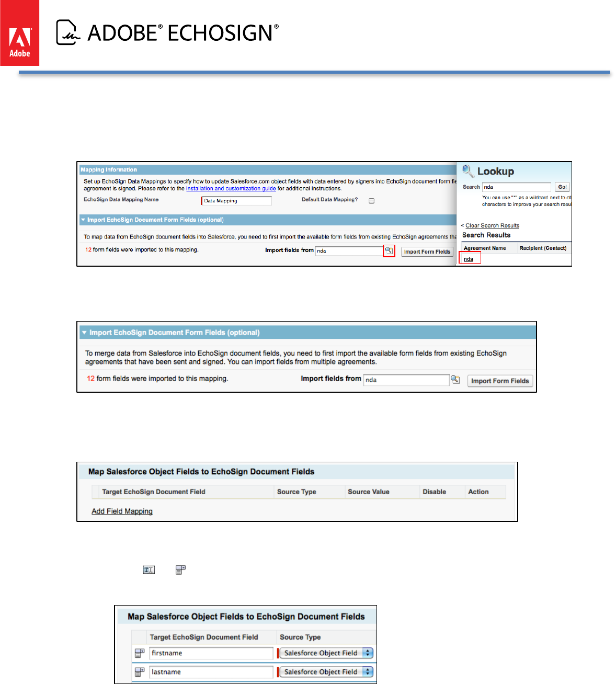Click the firstname target field input
The width and height of the screenshot is (616, 684).
tap(211, 653)
